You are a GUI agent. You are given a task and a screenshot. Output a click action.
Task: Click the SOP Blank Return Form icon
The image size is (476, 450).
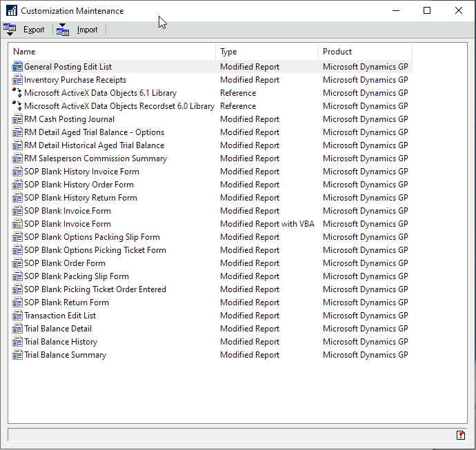17,303
